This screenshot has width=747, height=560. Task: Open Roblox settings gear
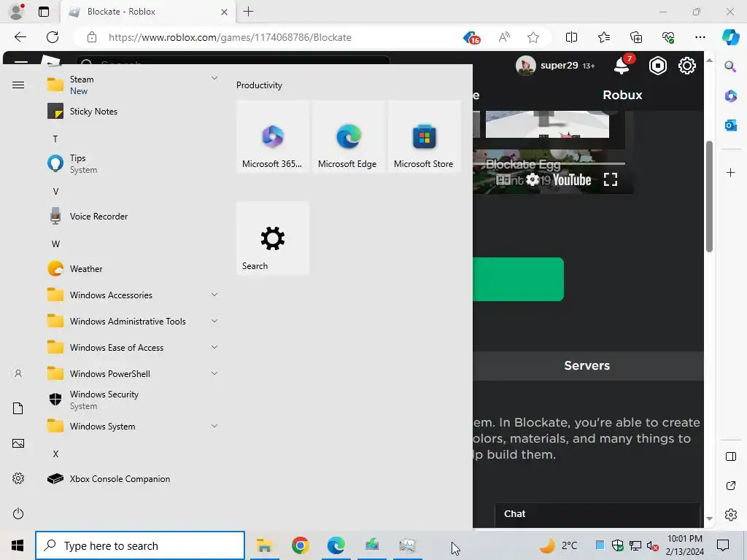[x=686, y=66]
